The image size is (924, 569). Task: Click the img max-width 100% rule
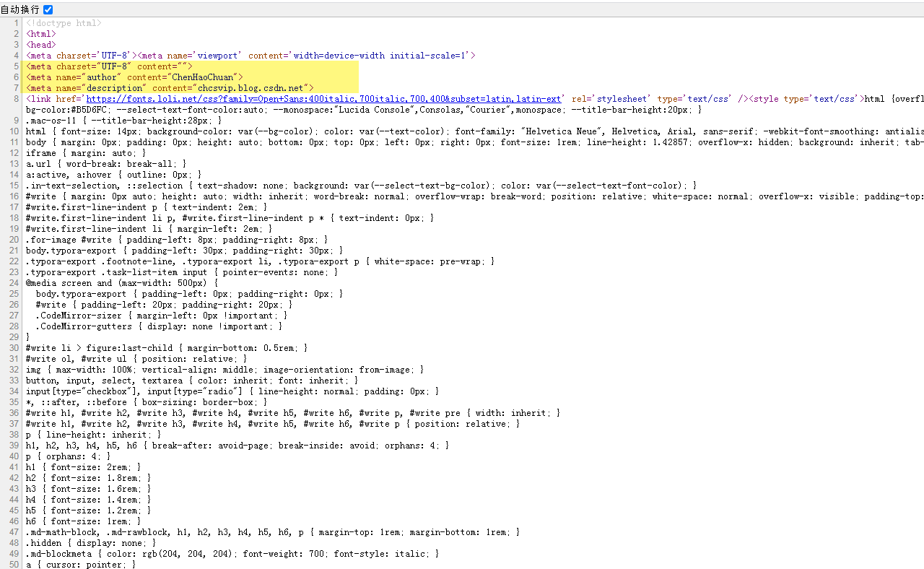225,370
